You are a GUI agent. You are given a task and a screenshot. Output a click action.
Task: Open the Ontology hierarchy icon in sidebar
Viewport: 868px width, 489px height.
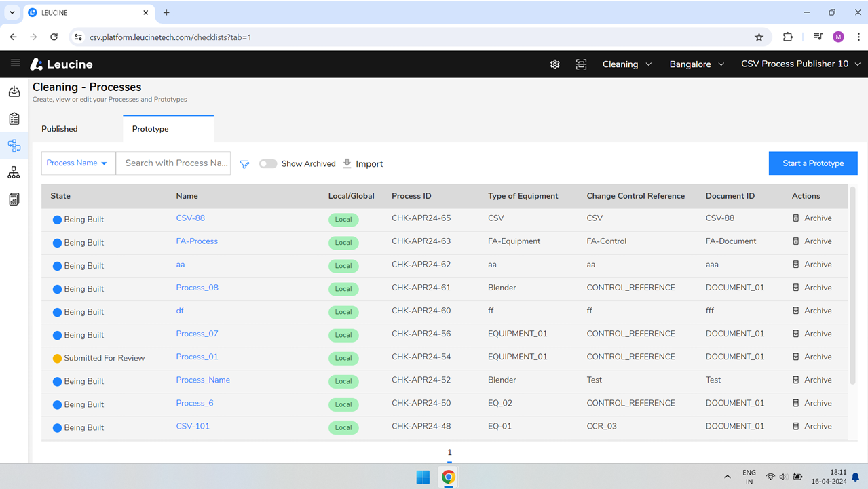14,172
